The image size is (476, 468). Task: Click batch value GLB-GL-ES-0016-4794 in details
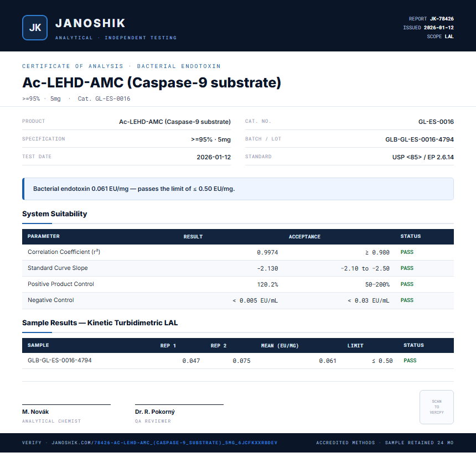point(420,139)
